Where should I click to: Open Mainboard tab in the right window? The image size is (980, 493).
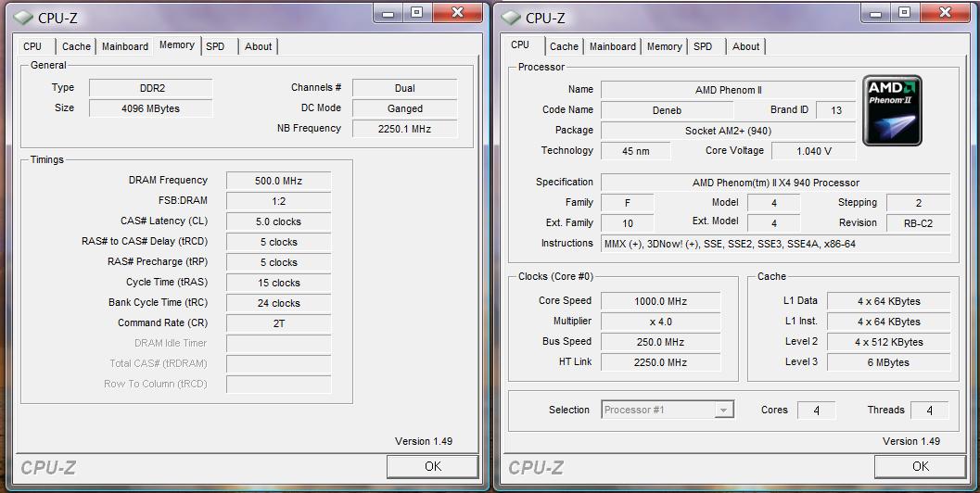coord(613,46)
